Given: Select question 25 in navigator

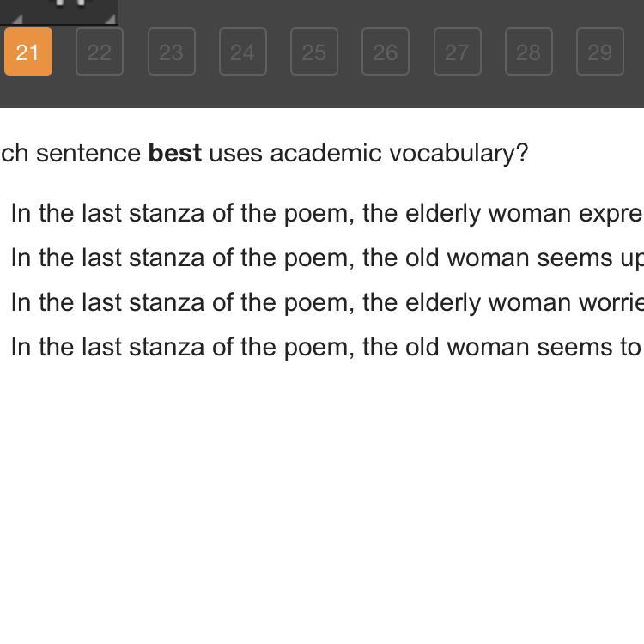Looking at the screenshot, I should click(313, 52).
